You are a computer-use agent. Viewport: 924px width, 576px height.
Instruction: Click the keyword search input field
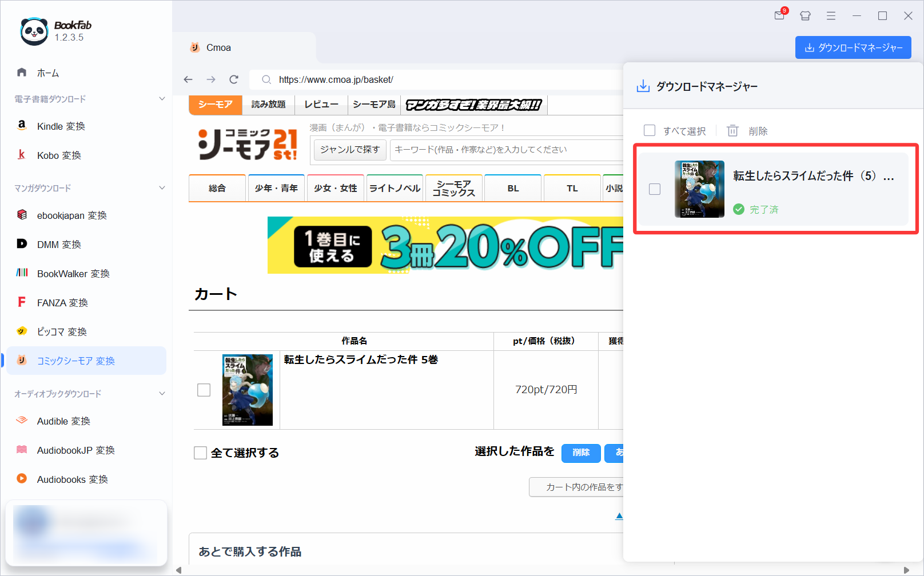[x=507, y=150]
